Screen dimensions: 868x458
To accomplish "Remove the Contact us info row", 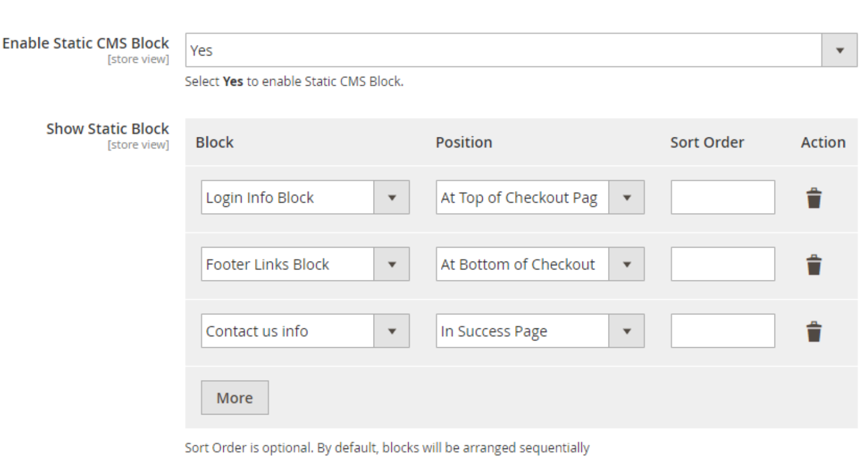I will point(814,332).
